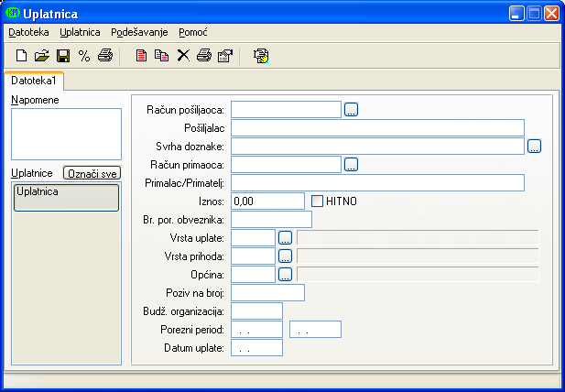Open a file using folder icon

point(42,56)
